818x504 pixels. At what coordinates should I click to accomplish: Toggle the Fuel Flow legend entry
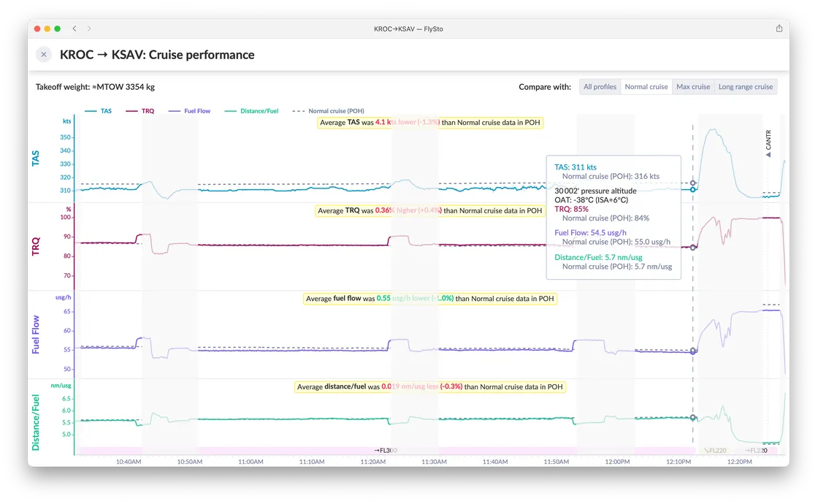click(189, 111)
